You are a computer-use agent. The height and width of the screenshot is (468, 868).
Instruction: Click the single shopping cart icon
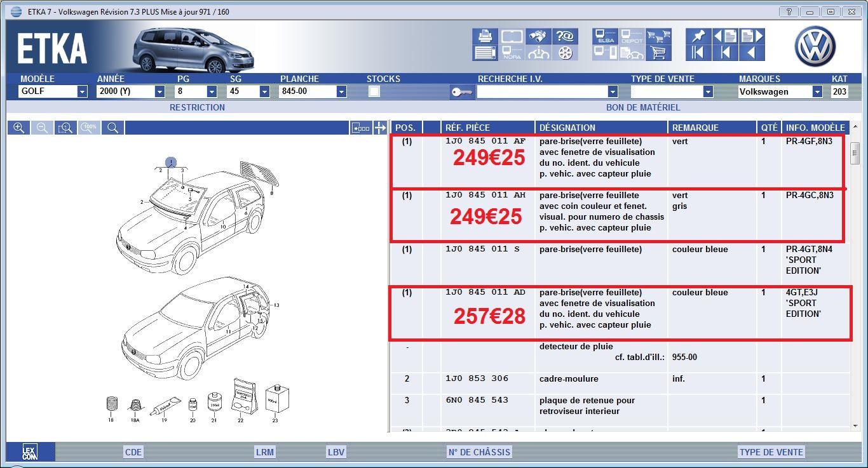pyautogui.click(x=659, y=53)
